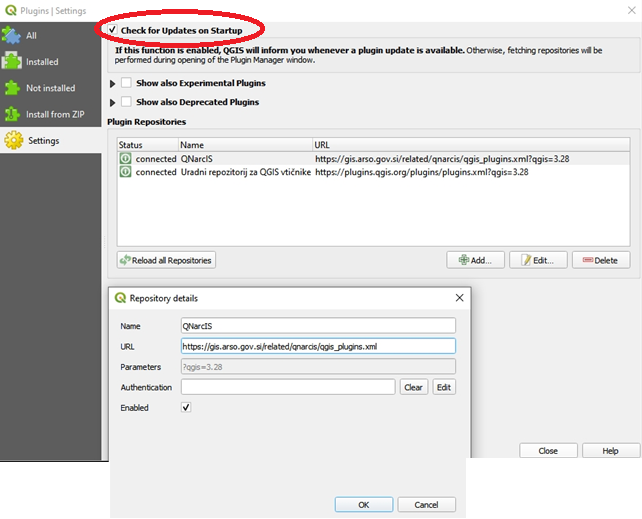Click connected status icon of QNarcIS row
The width and height of the screenshot is (642, 519).
point(125,158)
